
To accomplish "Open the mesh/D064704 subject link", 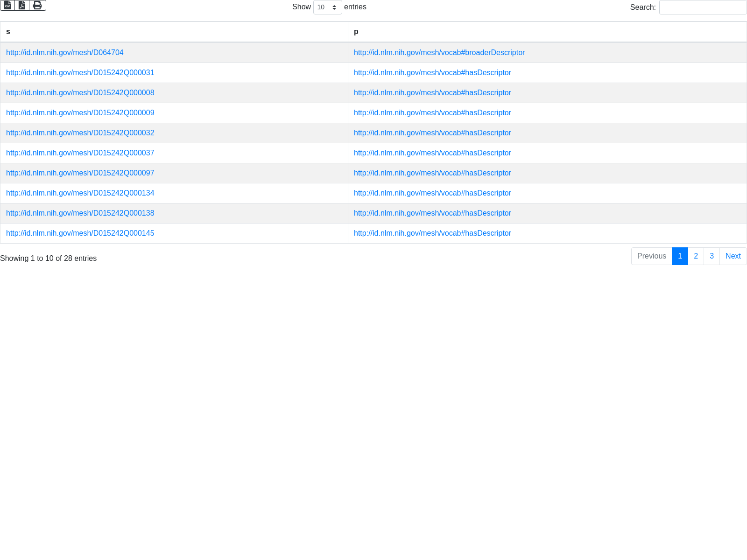I will pyautogui.click(x=65, y=53).
